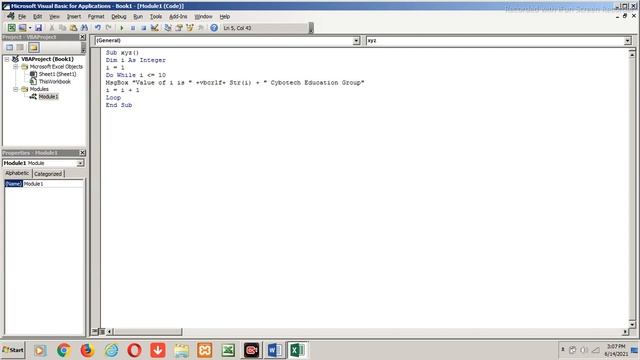This screenshot has width=640, height=360.
Task: Open the Add-Ins menu
Action: pyautogui.click(x=178, y=17)
